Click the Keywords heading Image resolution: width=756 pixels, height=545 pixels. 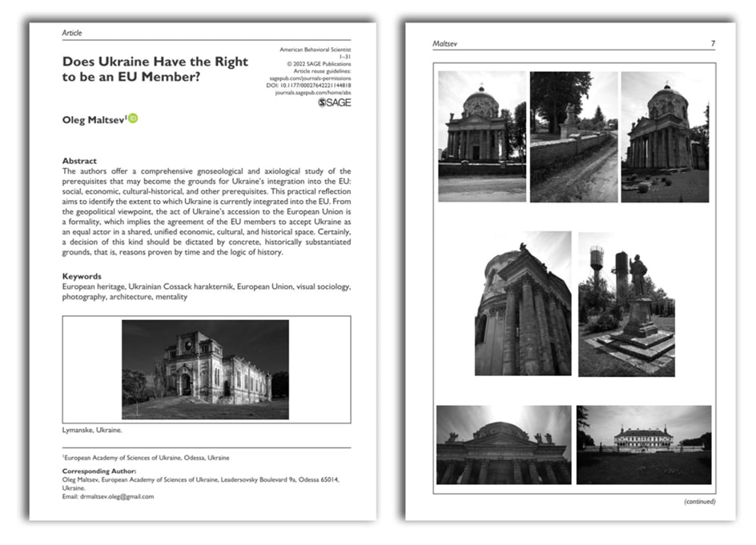click(x=82, y=276)
